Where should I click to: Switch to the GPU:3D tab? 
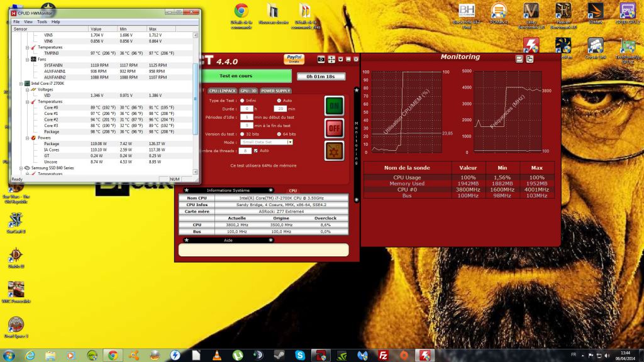pyautogui.click(x=248, y=90)
